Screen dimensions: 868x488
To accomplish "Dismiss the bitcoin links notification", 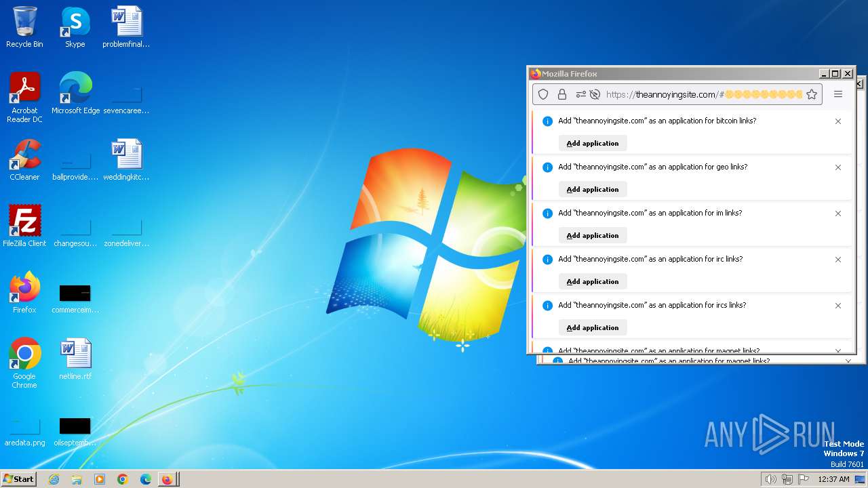I will coord(838,121).
